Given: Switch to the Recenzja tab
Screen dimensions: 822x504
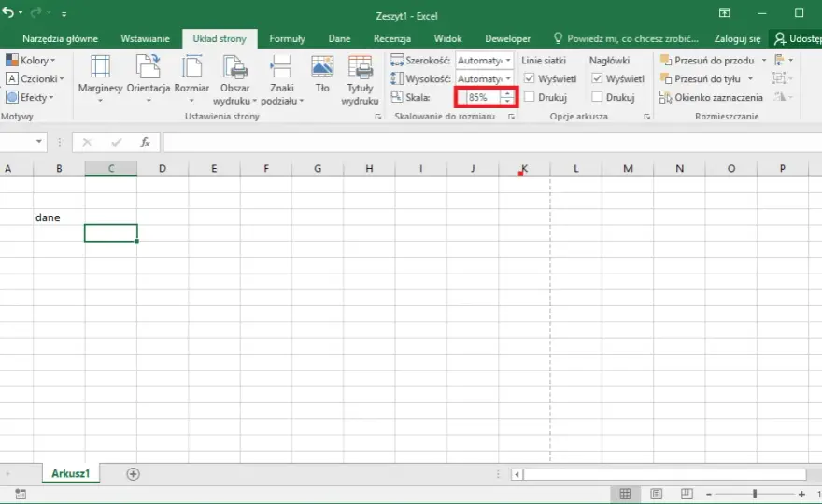Looking at the screenshot, I should pos(392,39).
